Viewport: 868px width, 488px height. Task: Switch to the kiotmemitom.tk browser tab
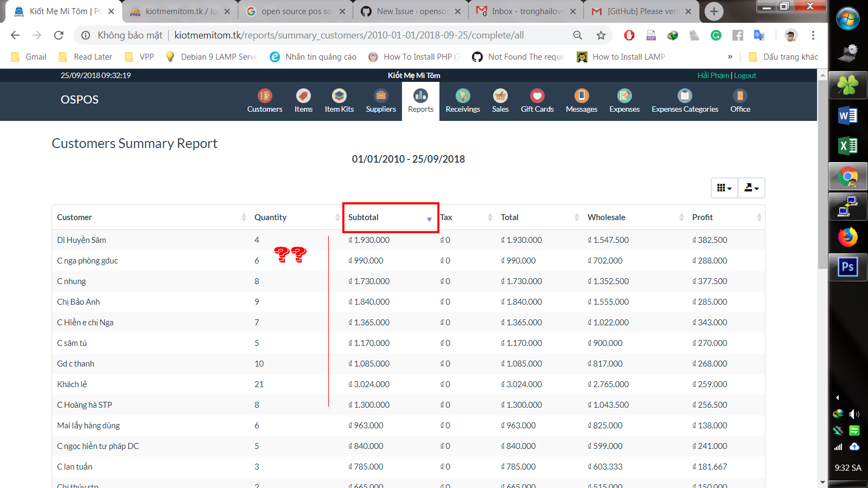(181, 11)
